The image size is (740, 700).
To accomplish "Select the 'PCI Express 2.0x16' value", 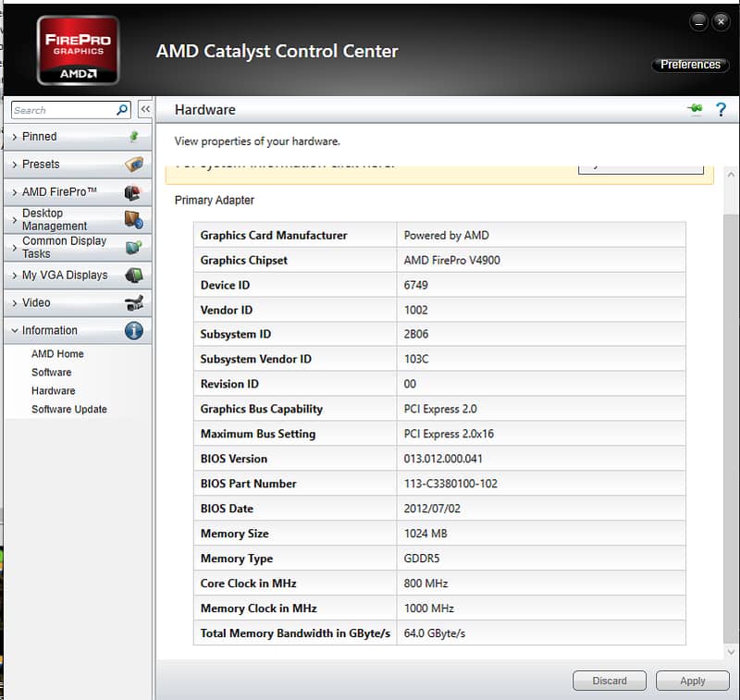I will click(x=449, y=434).
